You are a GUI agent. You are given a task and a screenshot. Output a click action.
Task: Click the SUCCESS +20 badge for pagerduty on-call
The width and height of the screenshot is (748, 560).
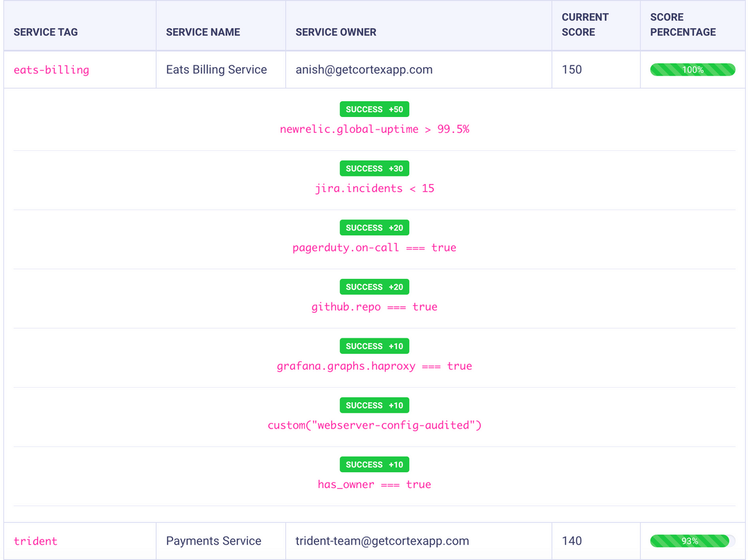pos(374,227)
